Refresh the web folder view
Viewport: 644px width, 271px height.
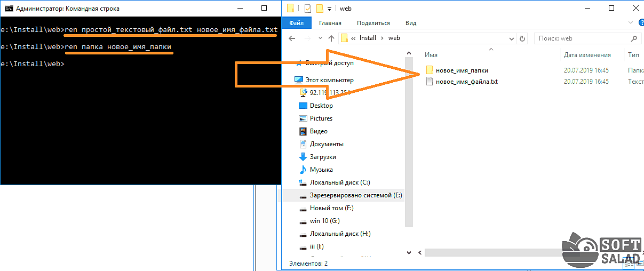point(522,38)
